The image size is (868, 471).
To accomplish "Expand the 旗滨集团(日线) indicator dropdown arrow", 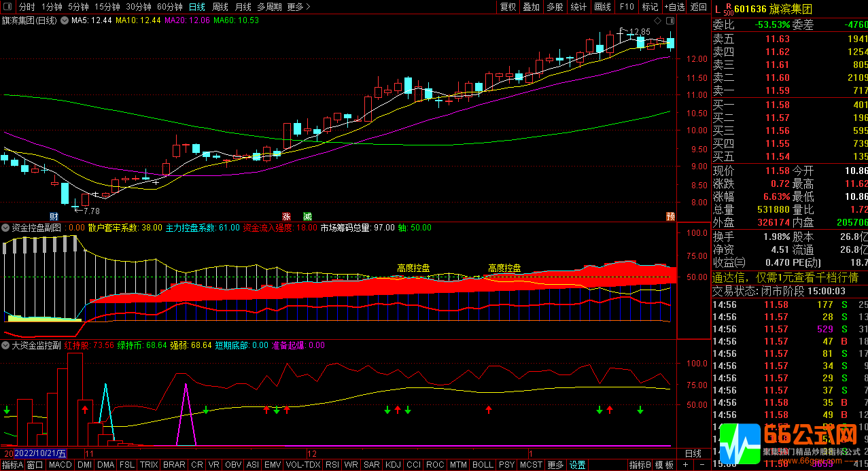I will tap(65, 20).
